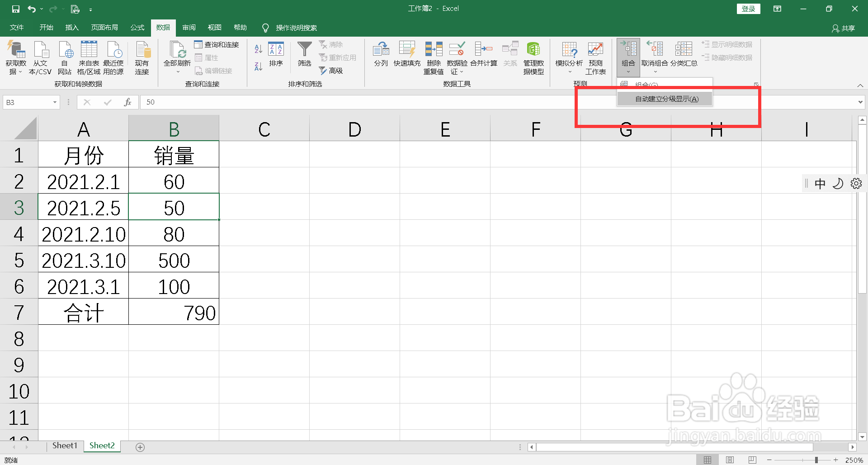Screen dimensions: 868x465
Task: Click What-If Analysis (模拟分析) icon
Action: [x=569, y=57]
